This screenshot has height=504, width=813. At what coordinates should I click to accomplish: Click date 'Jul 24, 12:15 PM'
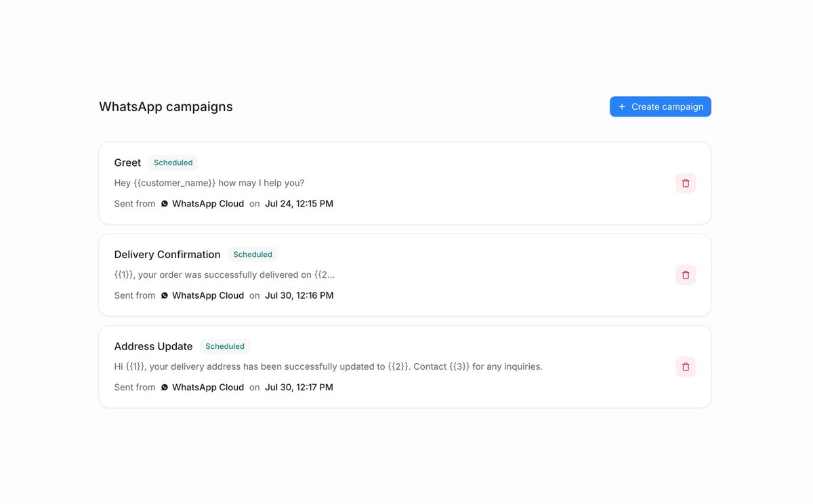(x=299, y=204)
